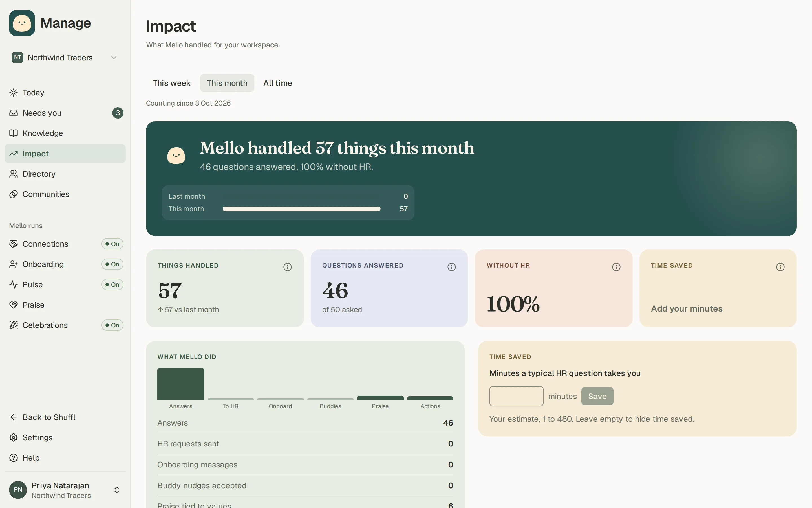Open the Help question-mark icon

14,458
